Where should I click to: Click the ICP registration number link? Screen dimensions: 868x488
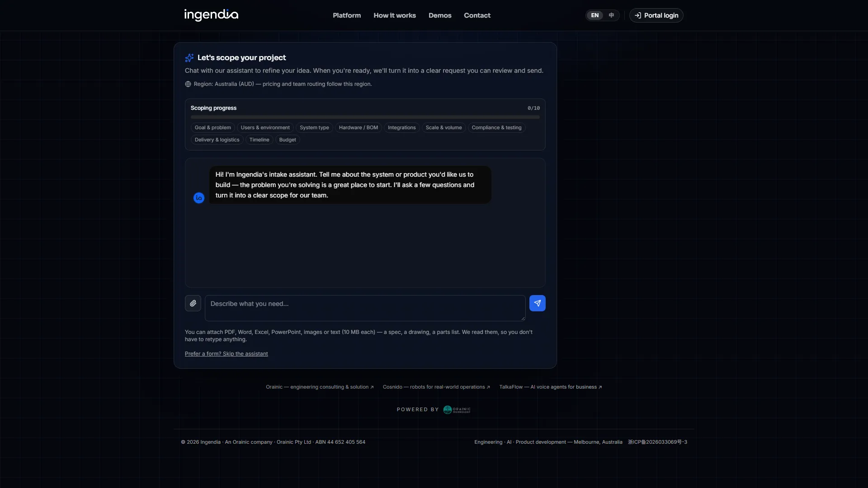[x=657, y=442]
